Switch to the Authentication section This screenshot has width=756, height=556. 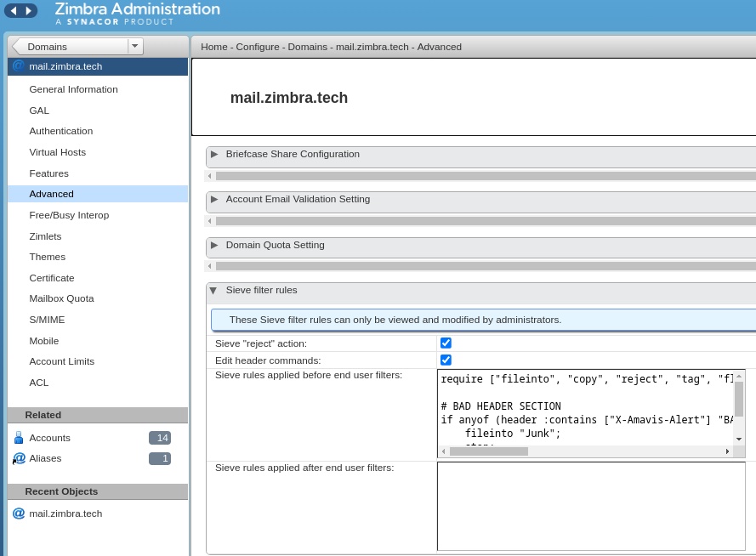pos(60,131)
